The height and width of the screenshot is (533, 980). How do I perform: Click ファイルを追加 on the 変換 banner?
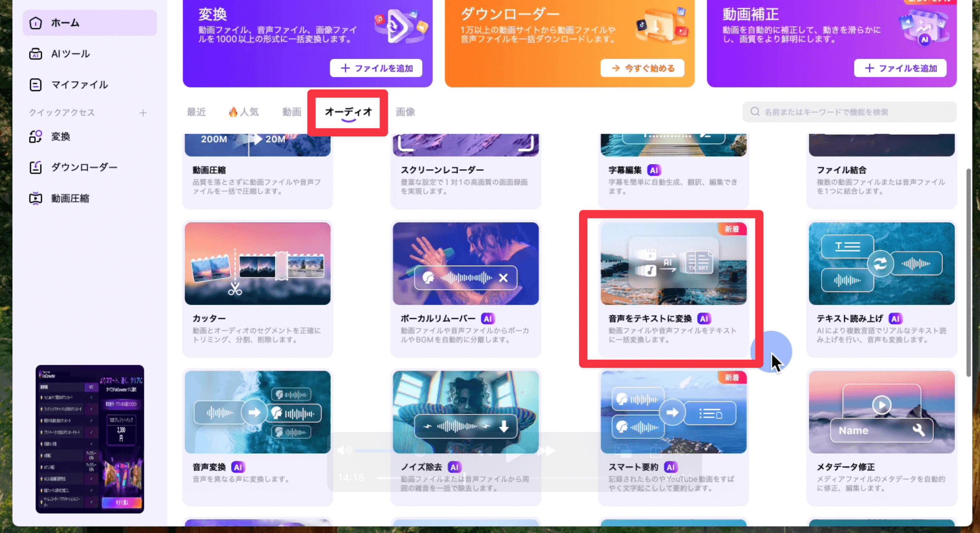[x=376, y=68]
